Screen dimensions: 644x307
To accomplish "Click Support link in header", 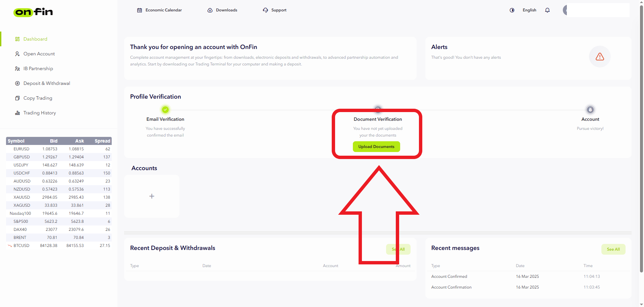I will pyautogui.click(x=279, y=10).
